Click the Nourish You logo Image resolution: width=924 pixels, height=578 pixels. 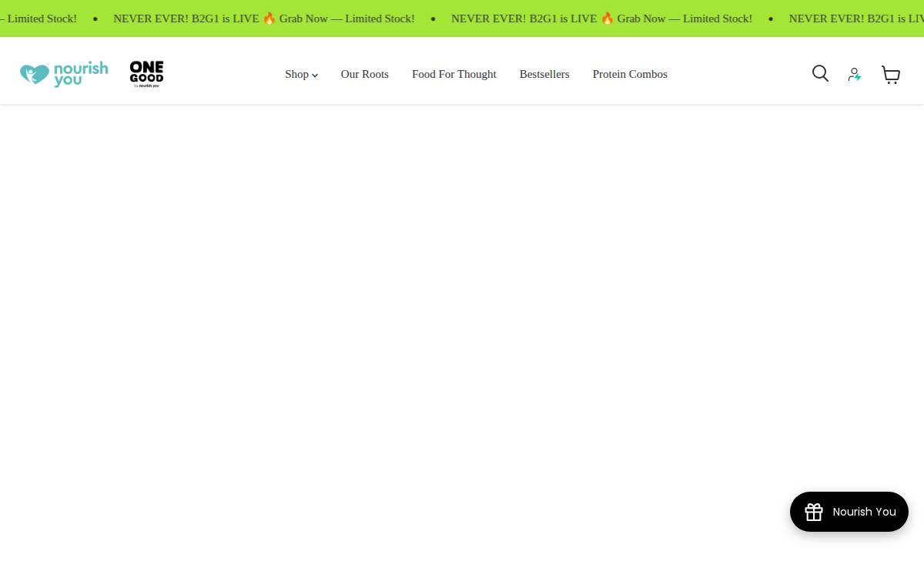coord(64,75)
